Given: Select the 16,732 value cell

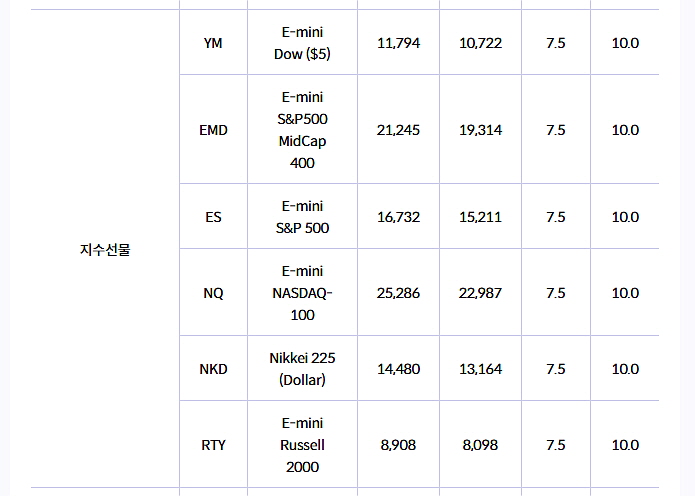Looking at the screenshot, I should (x=398, y=217).
